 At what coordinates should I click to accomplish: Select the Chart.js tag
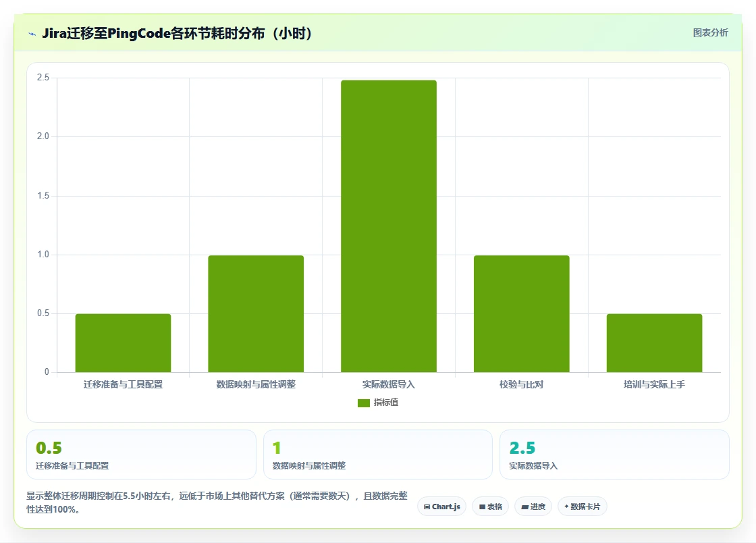pos(441,507)
